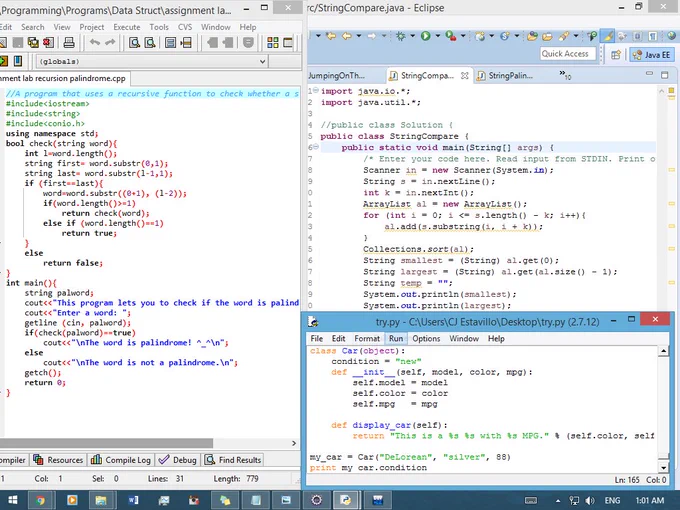Open the Chrome icon on Windows taskbar
Viewport: 680px width, 510px height.
pyautogui.click(x=40, y=500)
